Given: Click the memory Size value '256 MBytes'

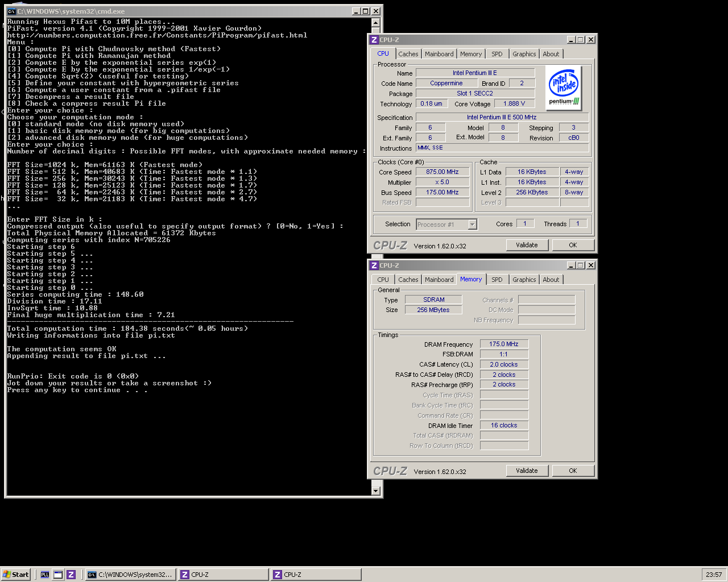Looking at the screenshot, I should (x=433, y=310).
